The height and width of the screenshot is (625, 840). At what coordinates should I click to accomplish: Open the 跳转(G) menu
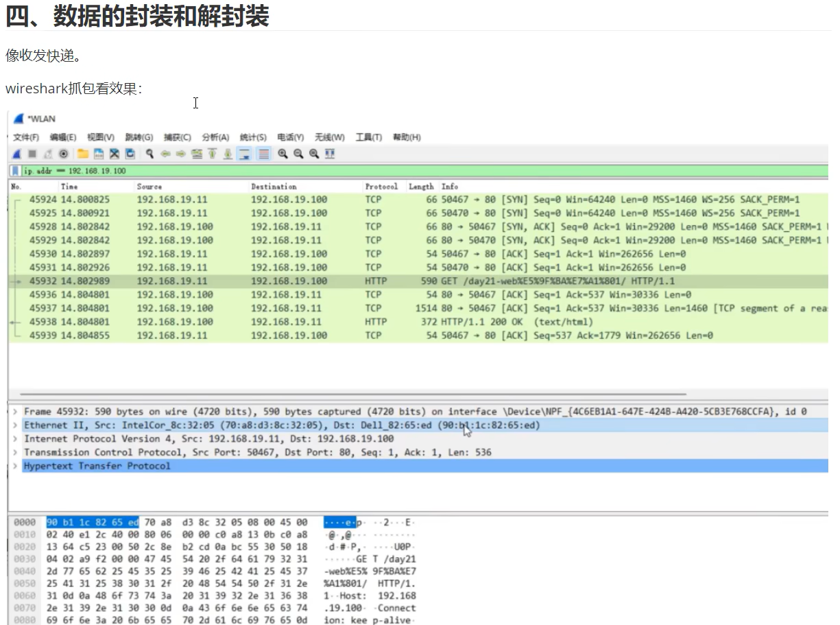[139, 137]
